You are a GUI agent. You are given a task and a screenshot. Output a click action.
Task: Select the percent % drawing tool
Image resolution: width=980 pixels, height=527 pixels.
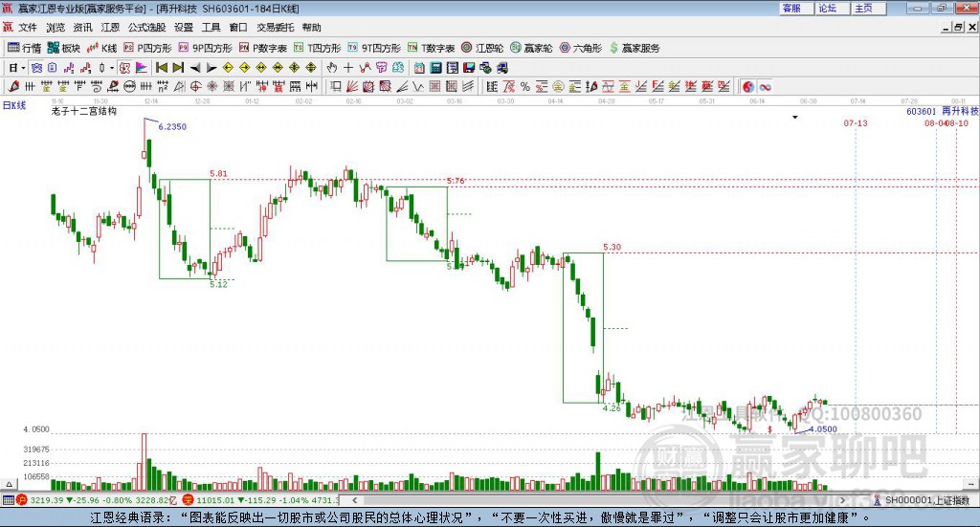coord(525,87)
